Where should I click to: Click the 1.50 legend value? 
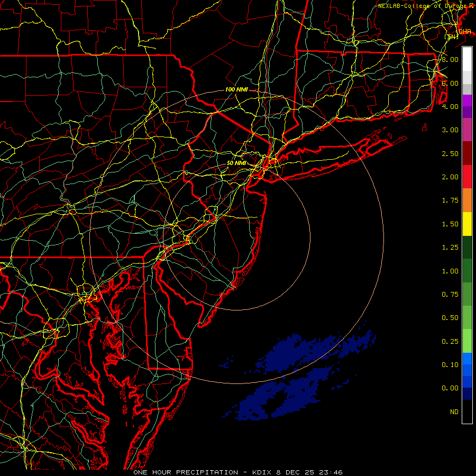point(450,224)
